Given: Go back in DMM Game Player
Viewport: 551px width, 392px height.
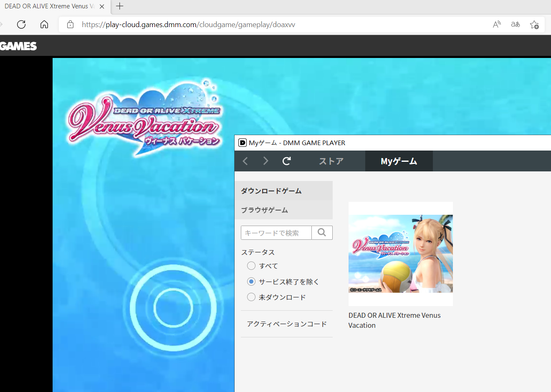Looking at the screenshot, I should pyautogui.click(x=245, y=161).
